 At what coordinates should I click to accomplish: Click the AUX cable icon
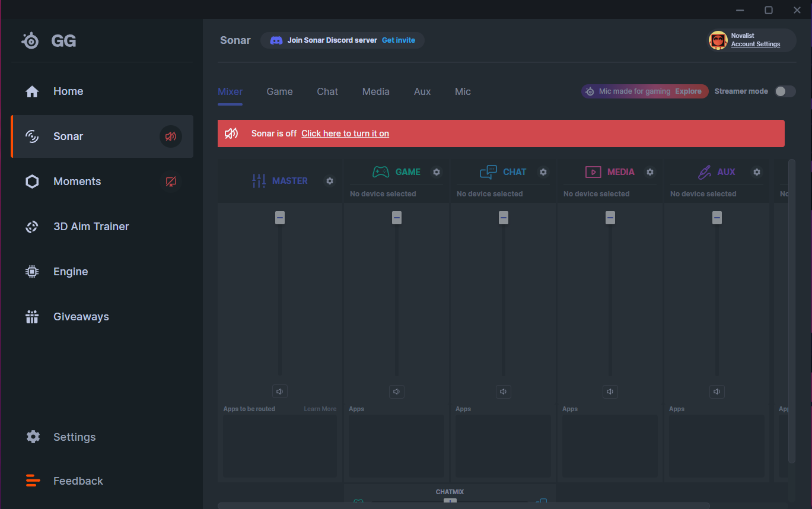coord(705,172)
